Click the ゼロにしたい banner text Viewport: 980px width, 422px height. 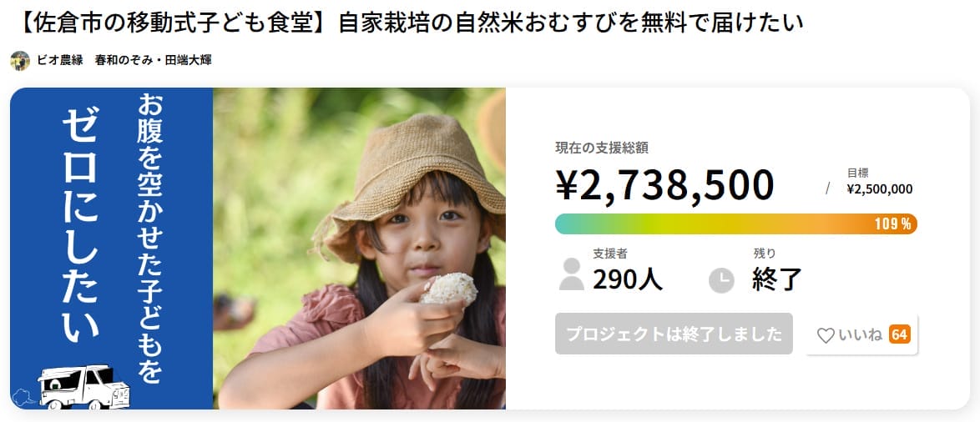tap(80, 227)
